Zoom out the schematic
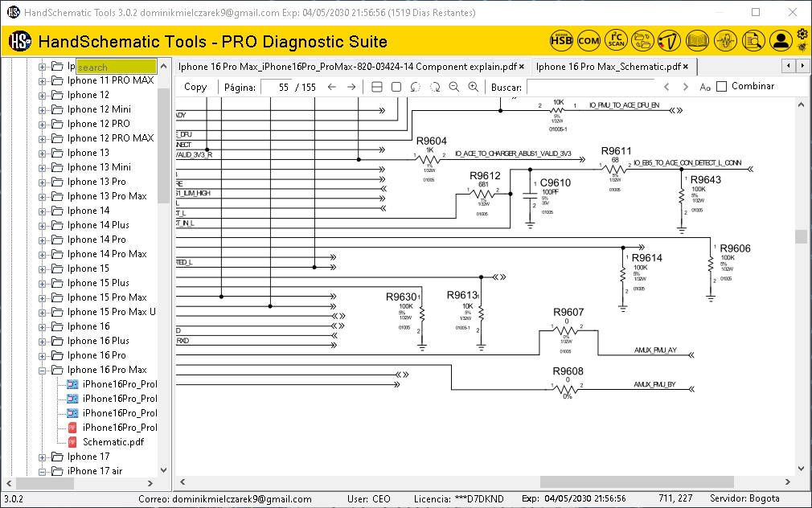Screen dimensions: 812x508 click(454, 87)
